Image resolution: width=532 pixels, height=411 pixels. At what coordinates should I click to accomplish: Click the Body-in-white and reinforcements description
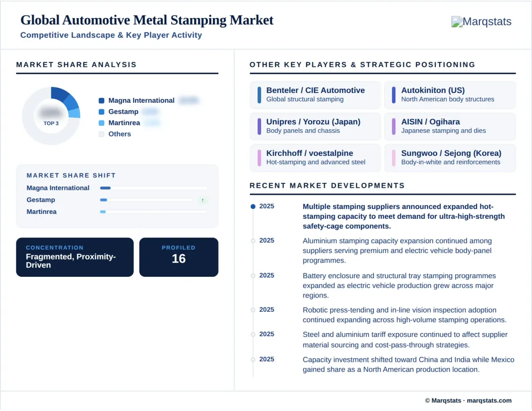pyautogui.click(x=450, y=162)
